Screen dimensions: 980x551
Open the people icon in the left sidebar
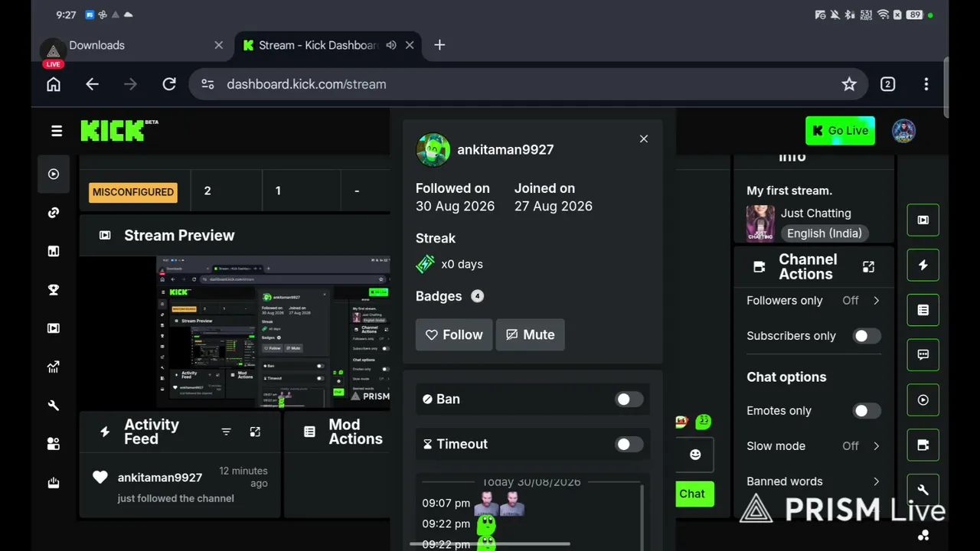54,444
